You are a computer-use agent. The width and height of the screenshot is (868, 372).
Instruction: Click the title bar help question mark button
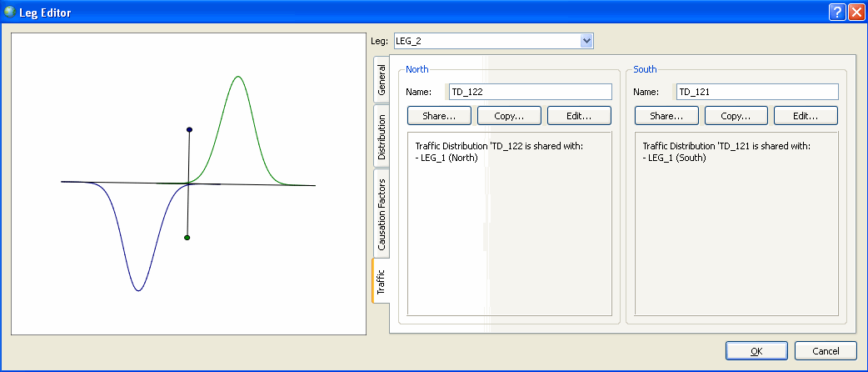[x=837, y=13]
